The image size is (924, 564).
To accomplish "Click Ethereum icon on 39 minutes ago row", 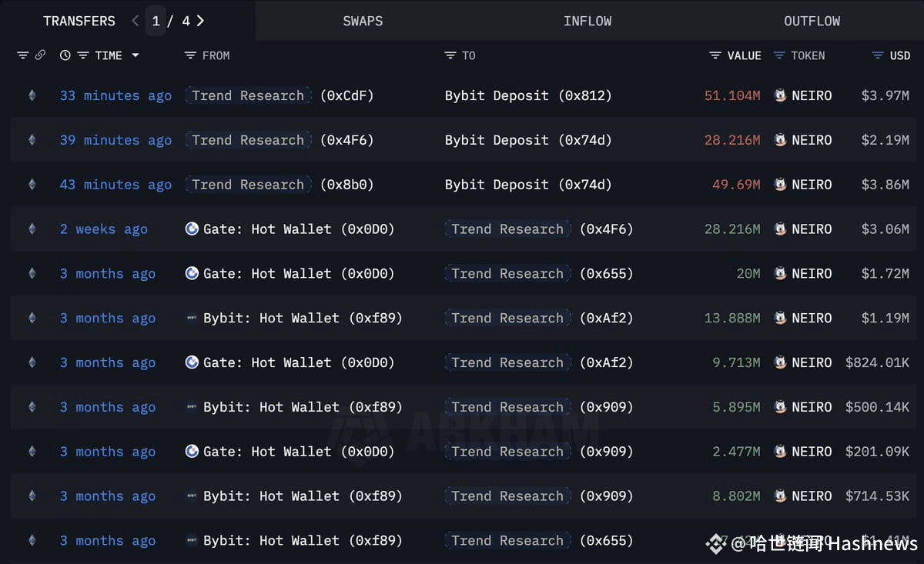I will point(32,140).
